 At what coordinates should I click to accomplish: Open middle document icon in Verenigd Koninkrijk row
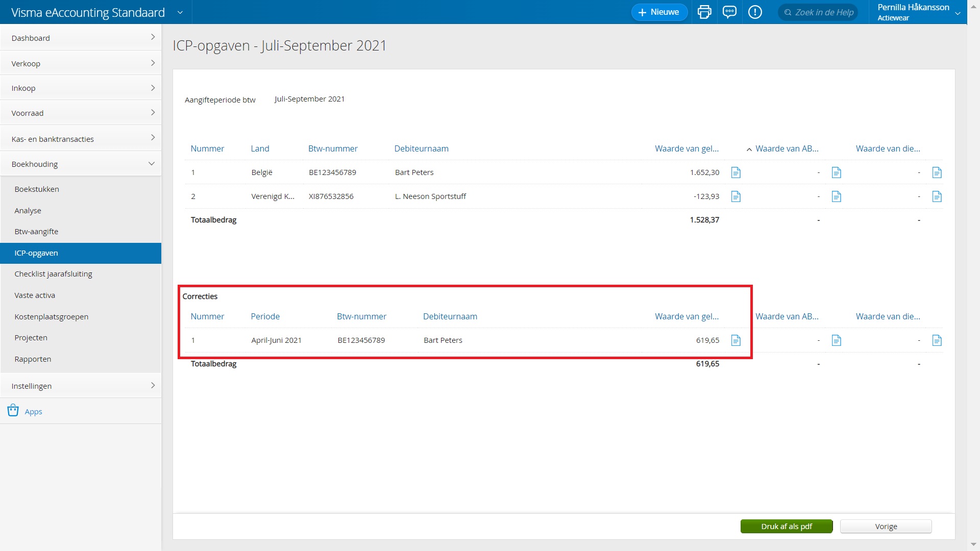(x=836, y=196)
